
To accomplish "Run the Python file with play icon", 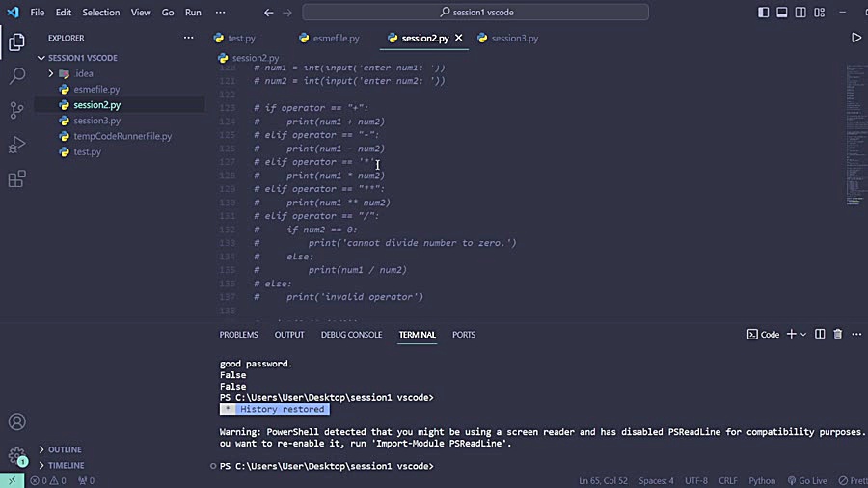I will [x=855, y=38].
